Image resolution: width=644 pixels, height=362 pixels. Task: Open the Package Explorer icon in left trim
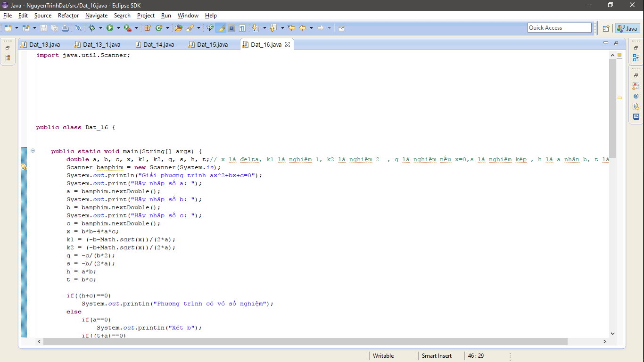tap(8, 58)
